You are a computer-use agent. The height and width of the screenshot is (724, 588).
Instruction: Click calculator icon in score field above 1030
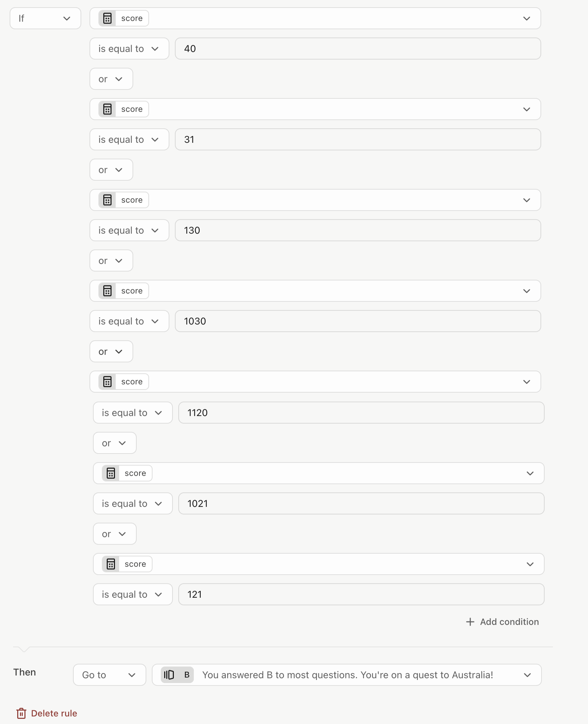click(x=107, y=291)
